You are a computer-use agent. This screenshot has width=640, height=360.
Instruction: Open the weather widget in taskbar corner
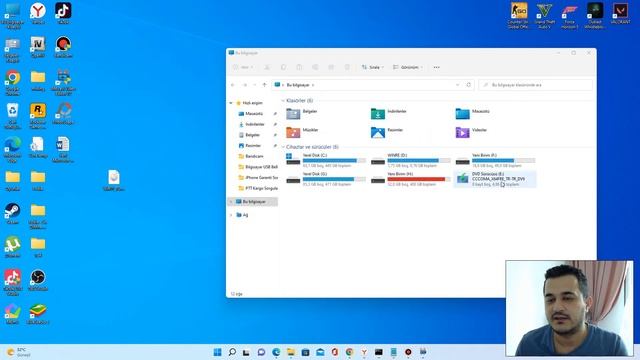[19, 352]
